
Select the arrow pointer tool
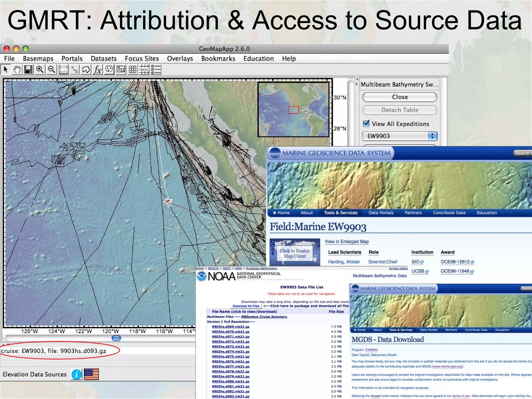pyautogui.click(x=6, y=70)
